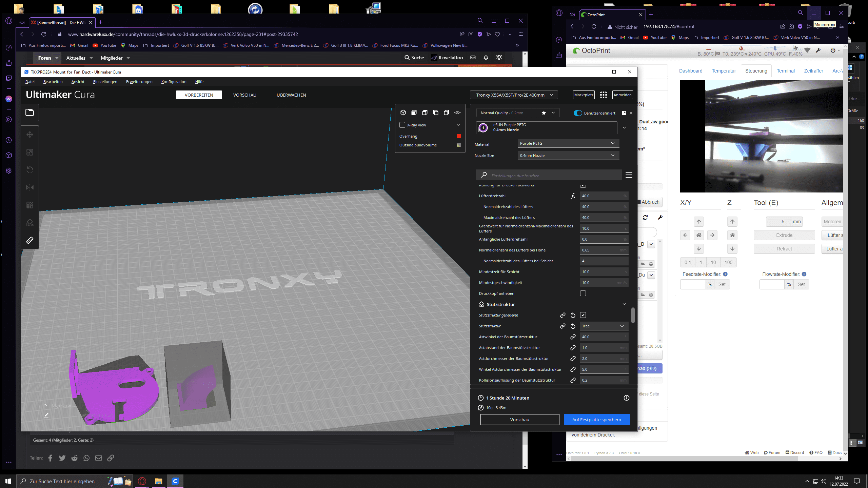
Task: Open Datei menu in Cura
Action: click(30, 82)
